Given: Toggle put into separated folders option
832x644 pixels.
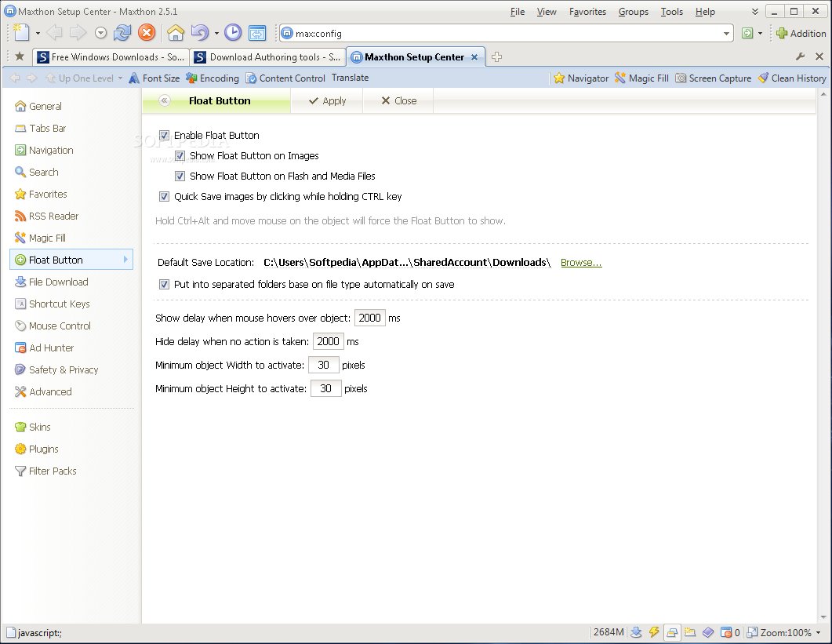Looking at the screenshot, I should pyautogui.click(x=165, y=285).
